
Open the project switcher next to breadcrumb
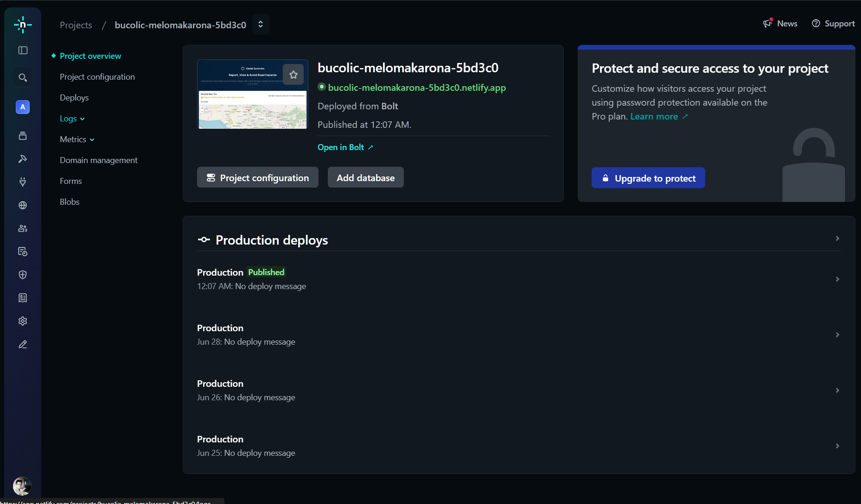click(261, 25)
